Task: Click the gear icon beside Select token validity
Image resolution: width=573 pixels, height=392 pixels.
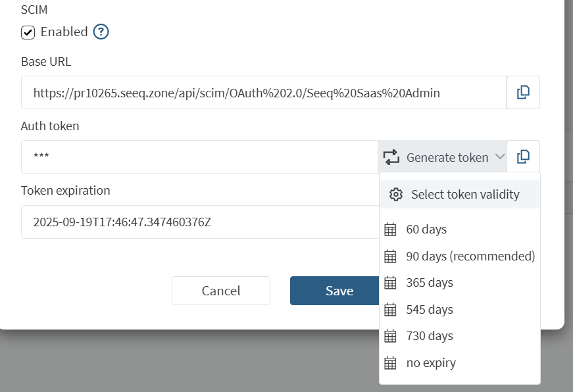Action: [x=395, y=194]
